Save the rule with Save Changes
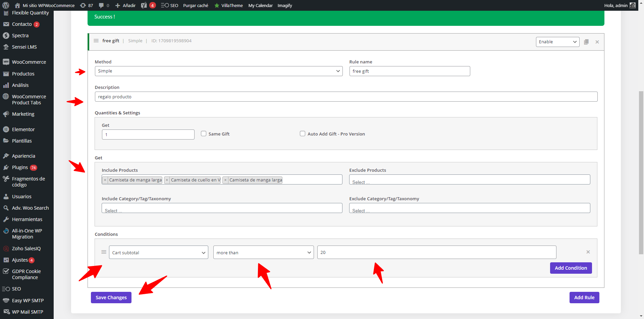Image resolution: width=644 pixels, height=319 pixels. click(x=111, y=298)
